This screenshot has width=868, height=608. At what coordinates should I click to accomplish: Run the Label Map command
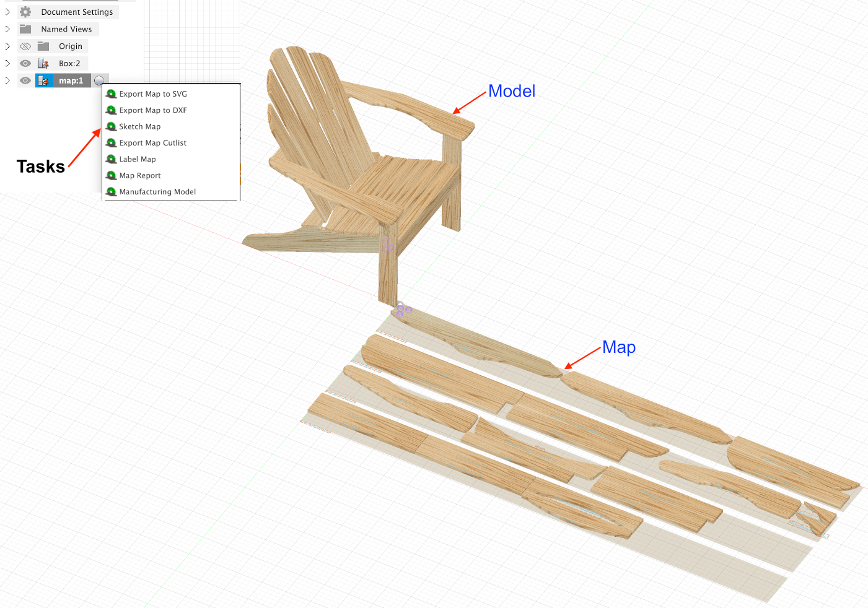137,159
